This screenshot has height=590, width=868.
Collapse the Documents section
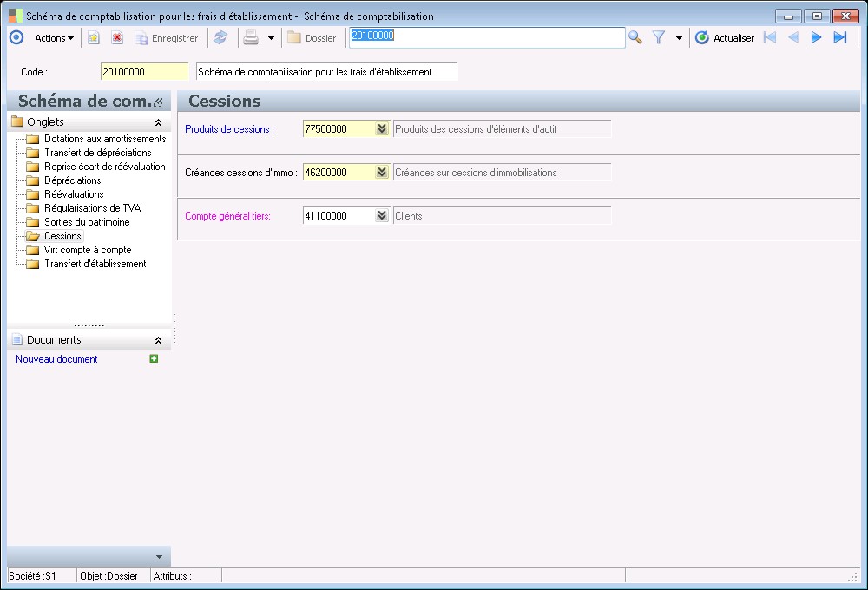158,341
